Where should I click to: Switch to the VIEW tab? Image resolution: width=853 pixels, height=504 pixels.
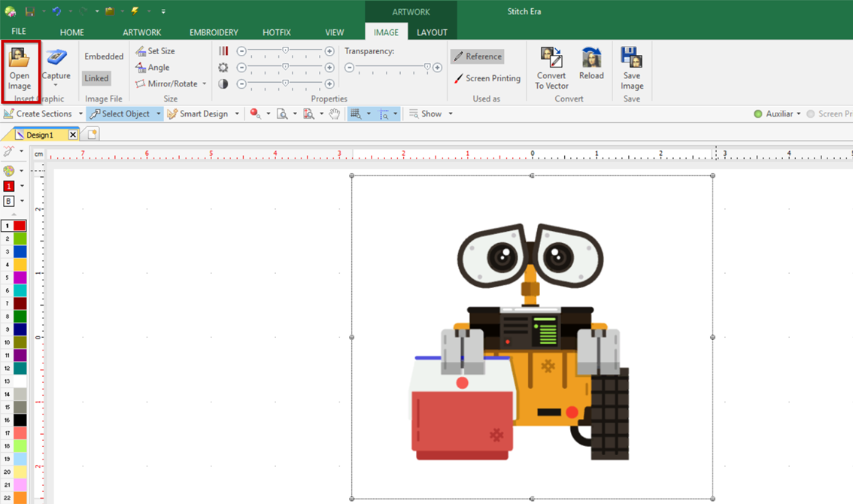pyautogui.click(x=335, y=32)
